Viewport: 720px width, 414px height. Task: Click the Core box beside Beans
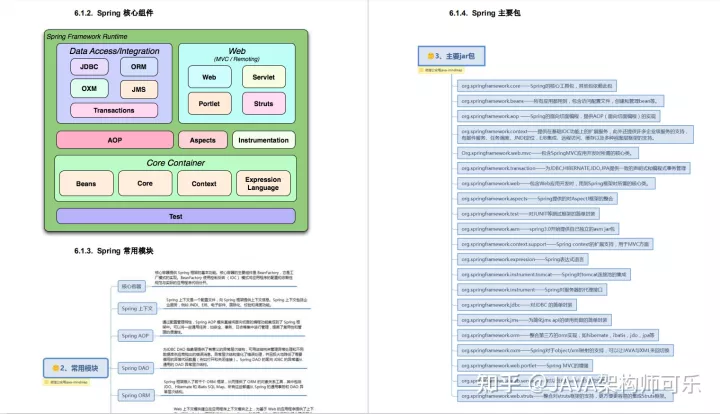coord(145,183)
